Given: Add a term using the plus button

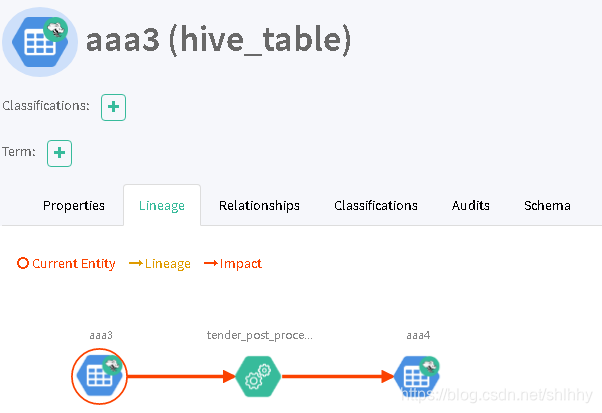Looking at the screenshot, I should [x=60, y=153].
